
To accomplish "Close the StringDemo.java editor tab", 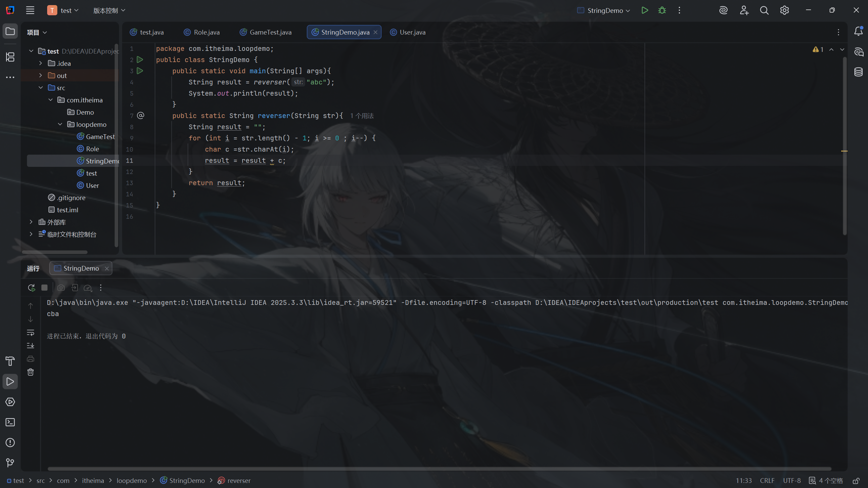I will pos(375,32).
